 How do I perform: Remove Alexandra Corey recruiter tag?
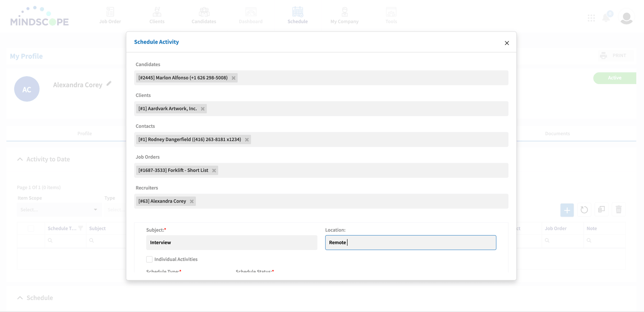(x=192, y=201)
